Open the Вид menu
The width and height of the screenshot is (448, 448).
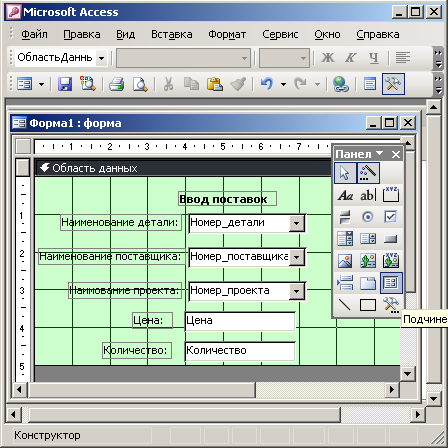[125, 34]
